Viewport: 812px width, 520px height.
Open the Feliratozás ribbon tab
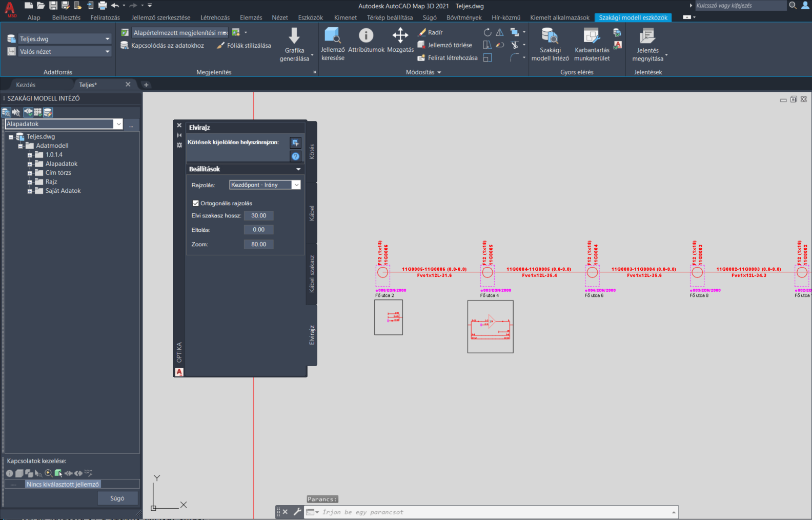point(105,17)
